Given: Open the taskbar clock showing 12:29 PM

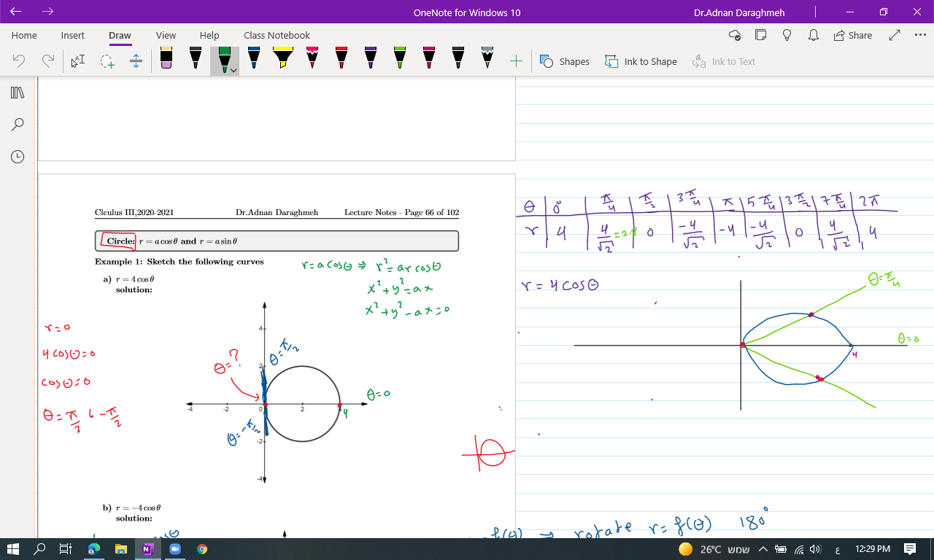Looking at the screenshot, I should coord(872,549).
